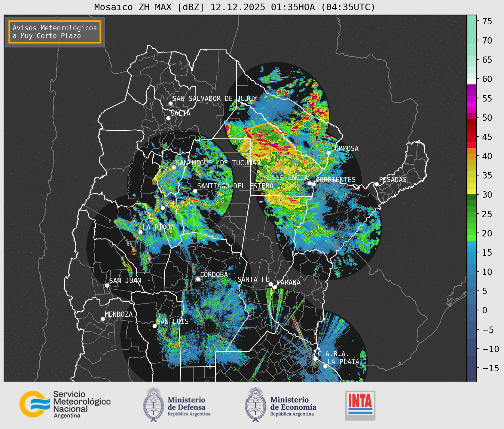Click the 10 dBZ blue color band
Viewport: 504px width, 429px height.
(472, 272)
